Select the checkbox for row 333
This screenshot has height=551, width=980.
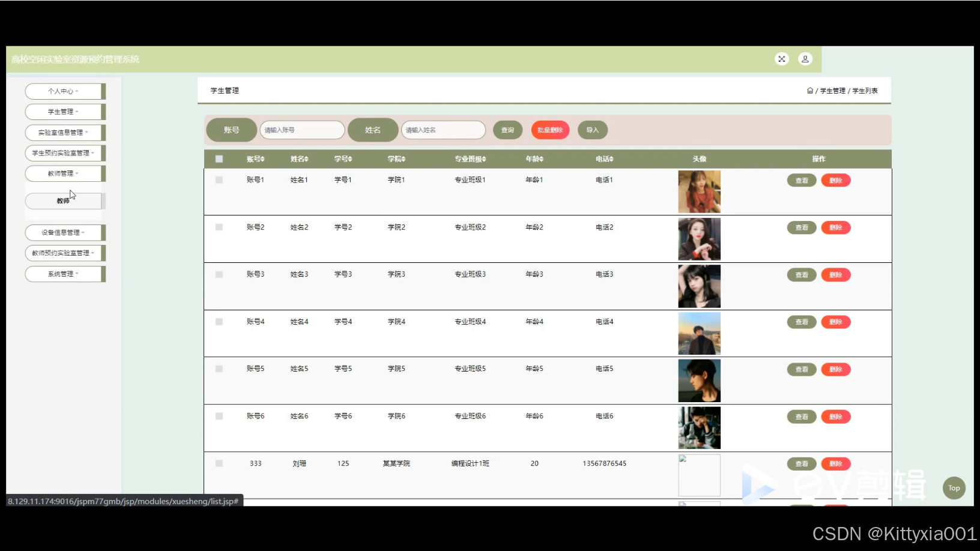click(x=219, y=463)
